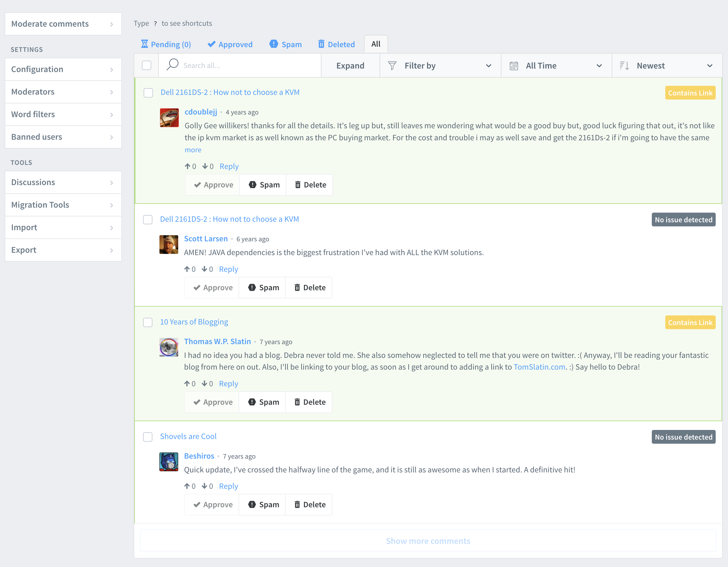This screenshot has width=728, height=567.
Task: Check the 10 Years of Blogging comment
Action: (148, 322)
